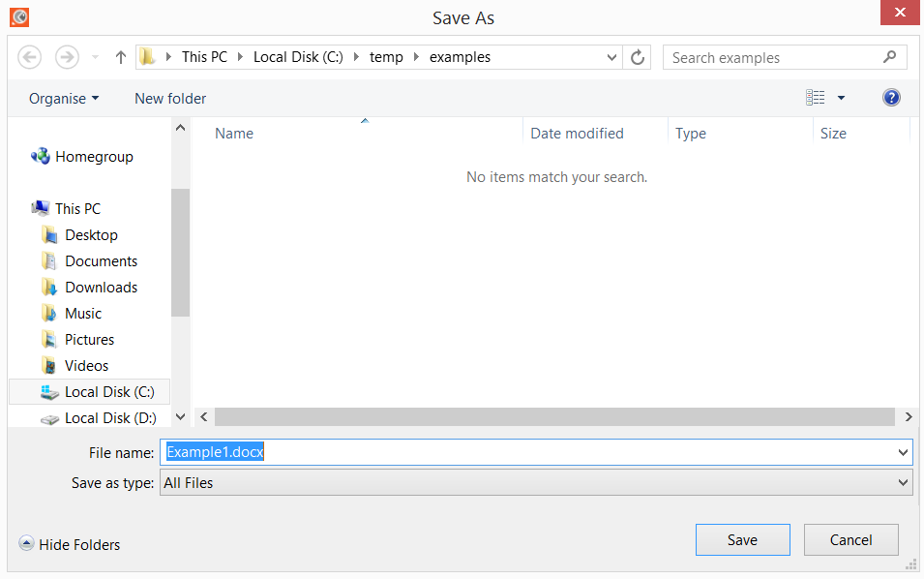Select This PC in the navigation pane
The height and width of the screenshot is (579, 924).
[x=76, y=208]
